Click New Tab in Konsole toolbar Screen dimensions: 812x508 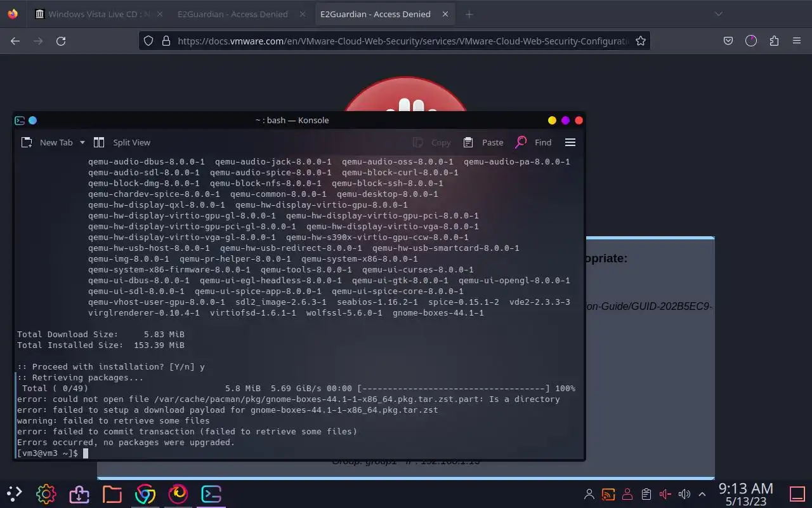click(47, 142)
